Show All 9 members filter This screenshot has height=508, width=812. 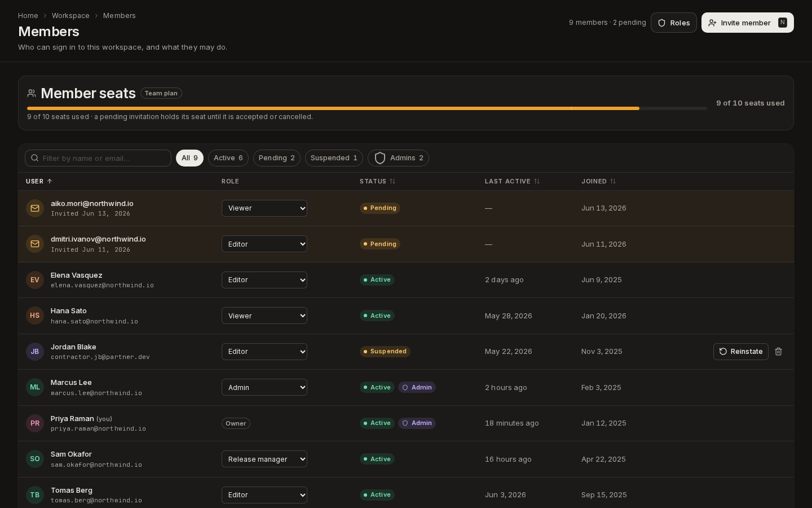click(189, 158)
